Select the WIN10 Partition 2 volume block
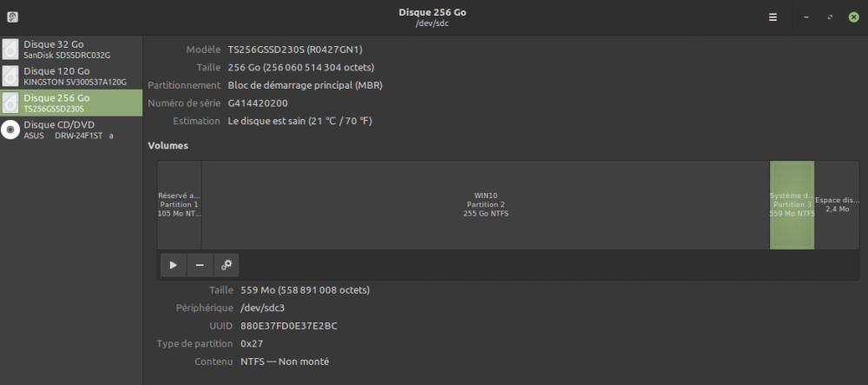 coord(485,205)
